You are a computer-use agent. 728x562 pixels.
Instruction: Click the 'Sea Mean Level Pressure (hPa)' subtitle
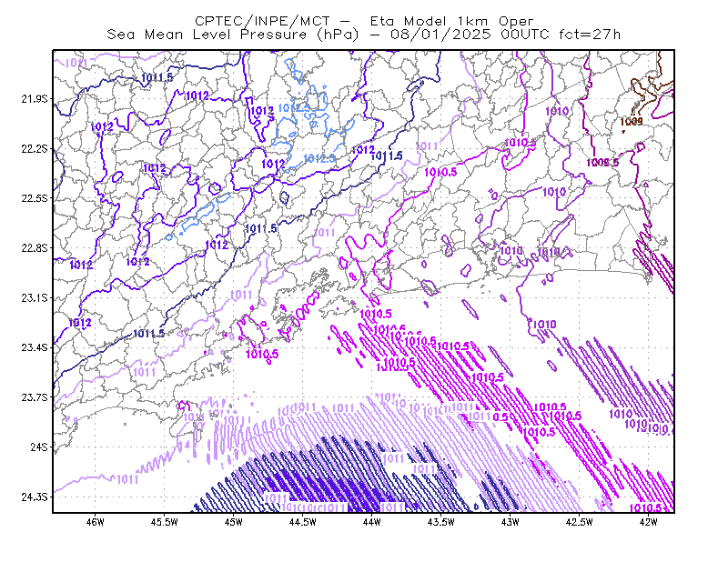coord(233,35)
